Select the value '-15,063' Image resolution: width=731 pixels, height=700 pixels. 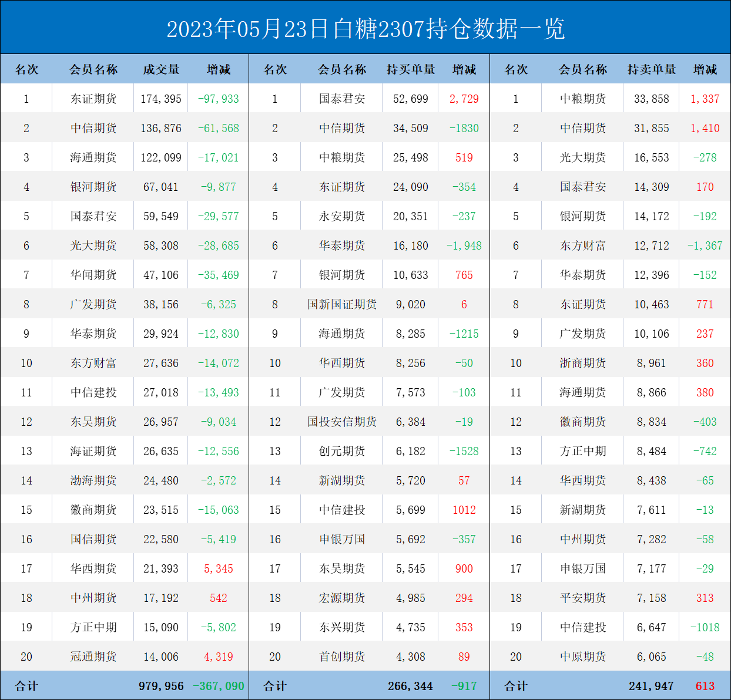point(219,510)
